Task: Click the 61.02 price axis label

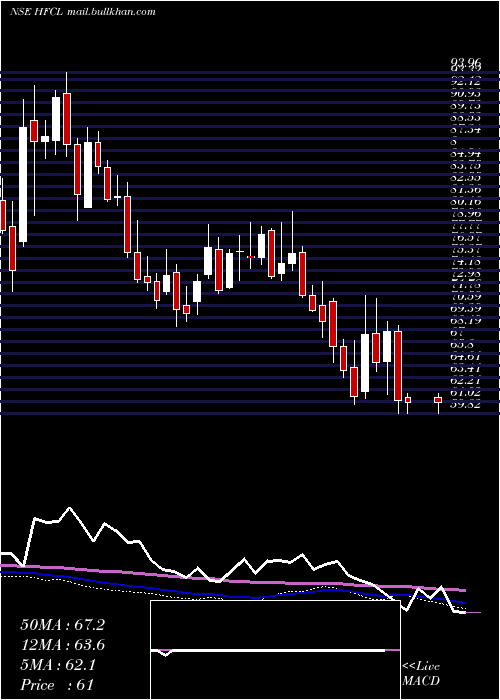Action: click(x=466, y=392)
